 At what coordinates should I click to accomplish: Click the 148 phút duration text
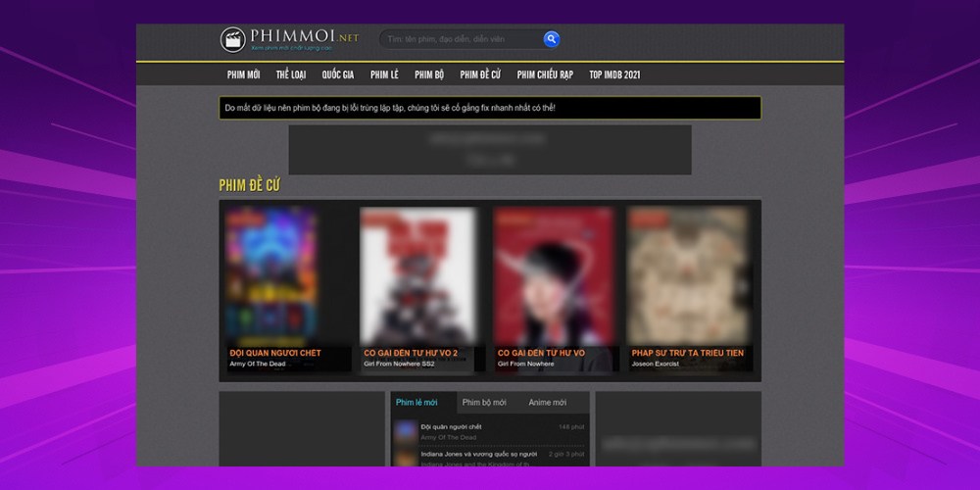[571, 427]
